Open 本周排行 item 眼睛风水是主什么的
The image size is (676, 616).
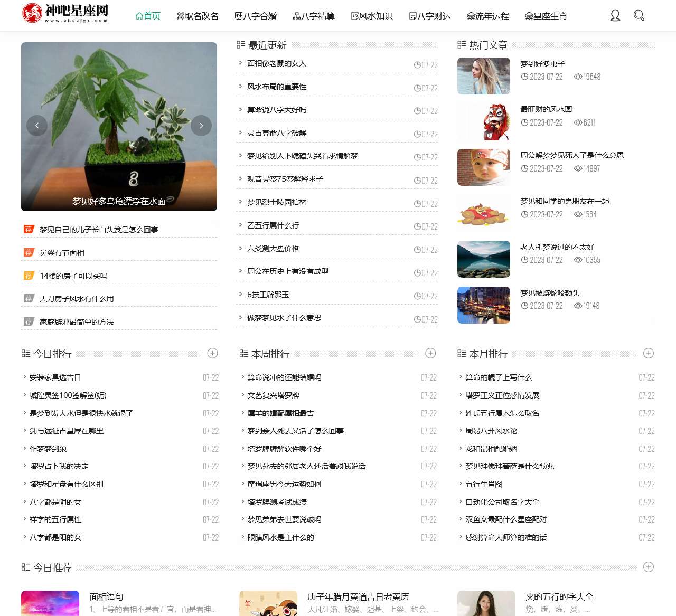pyautogui.click(x=281, y=537)
